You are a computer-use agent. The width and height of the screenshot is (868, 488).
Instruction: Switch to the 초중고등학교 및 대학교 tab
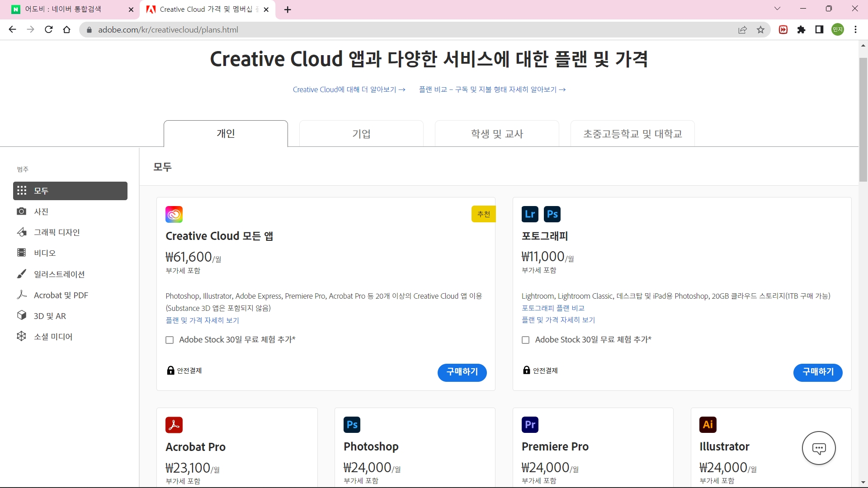point(632,133)
